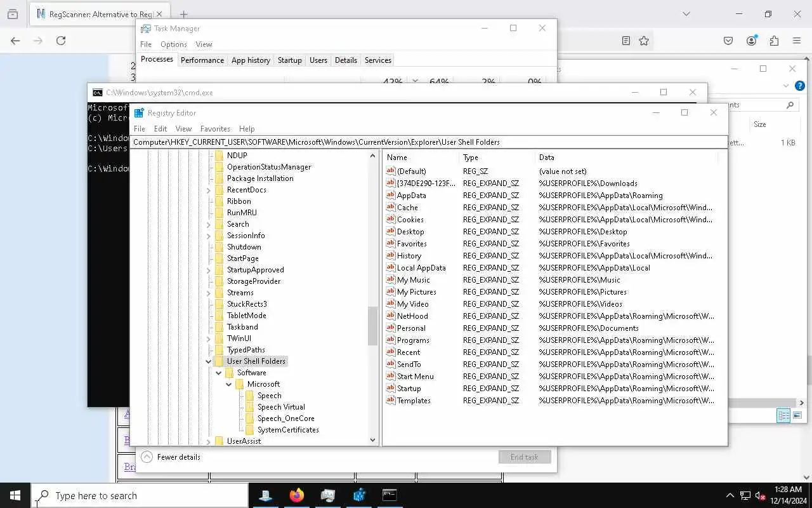Collapse the User Shell Folders key
Image resolution: width=812 pixels, height=508 pixels.
209,361
